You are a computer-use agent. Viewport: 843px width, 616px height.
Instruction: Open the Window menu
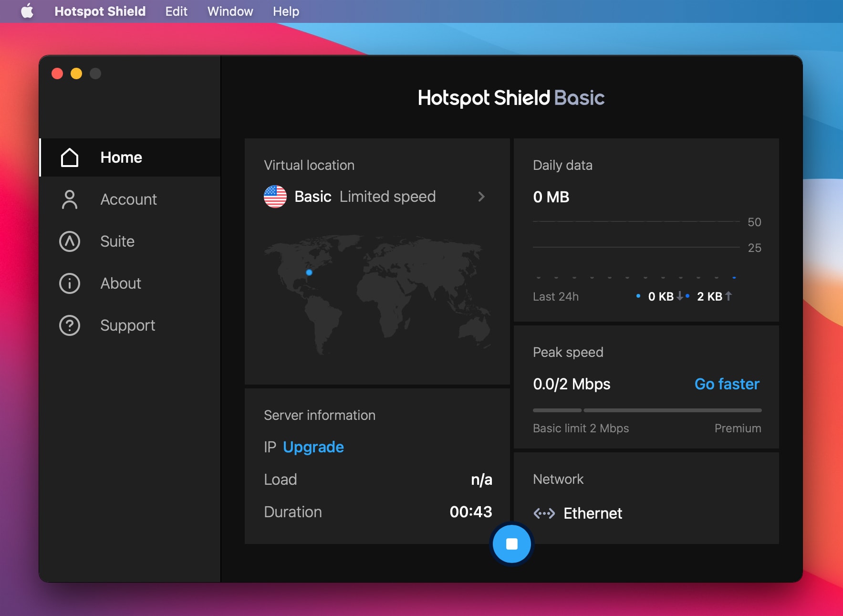[x=229, y=11]
